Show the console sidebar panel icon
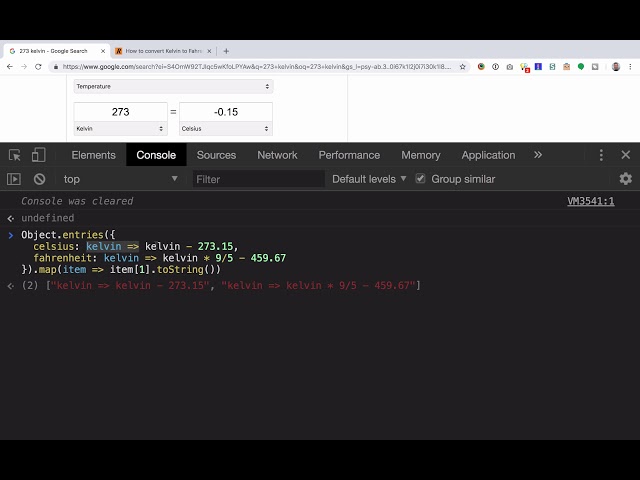 tap(14, 179)
